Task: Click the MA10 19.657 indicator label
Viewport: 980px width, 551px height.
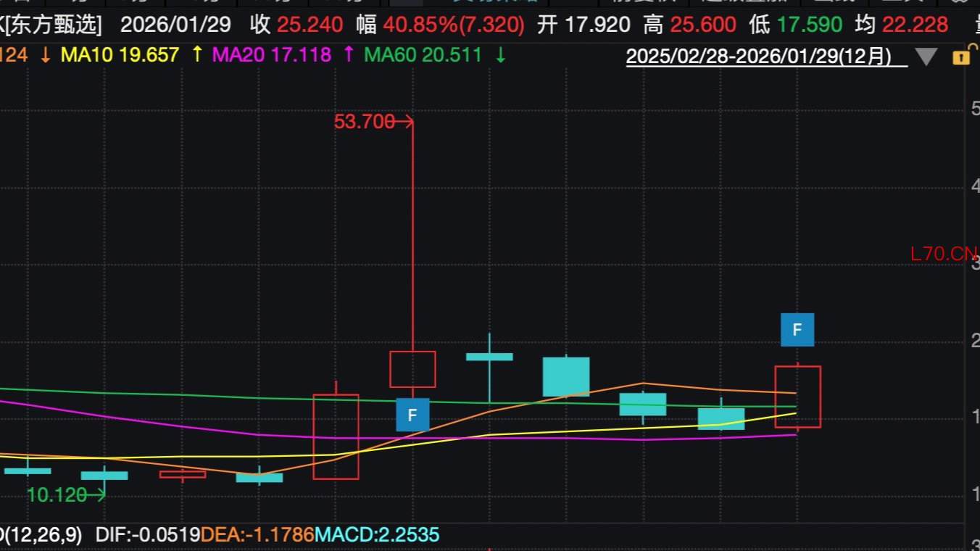Action: pos(120,54)
